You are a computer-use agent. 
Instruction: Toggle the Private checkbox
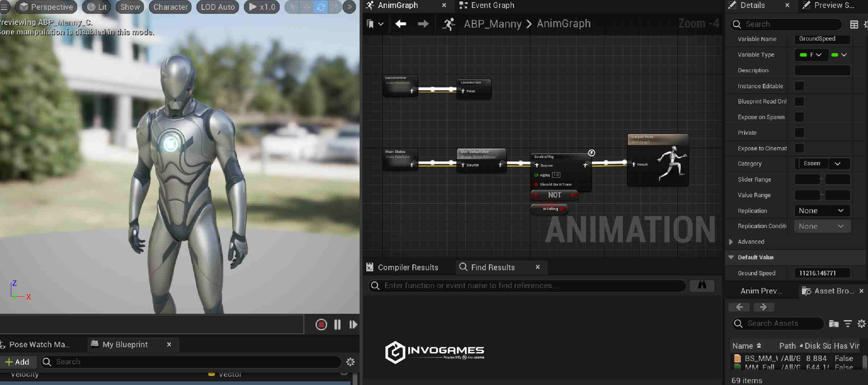pos(800,133)
